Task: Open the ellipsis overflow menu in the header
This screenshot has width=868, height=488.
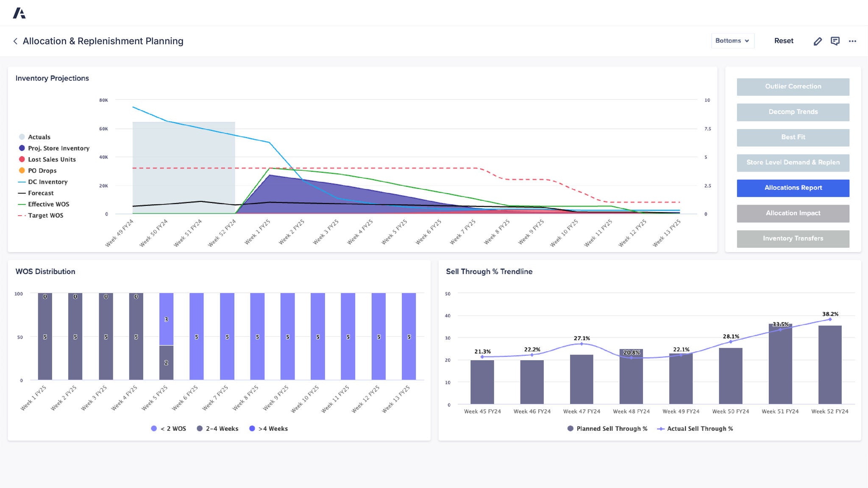Action: pos(853,41)
